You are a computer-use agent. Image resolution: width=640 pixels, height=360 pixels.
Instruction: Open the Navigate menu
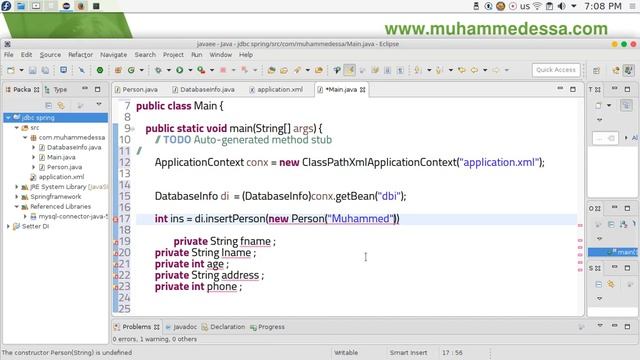tap(113, 55)
